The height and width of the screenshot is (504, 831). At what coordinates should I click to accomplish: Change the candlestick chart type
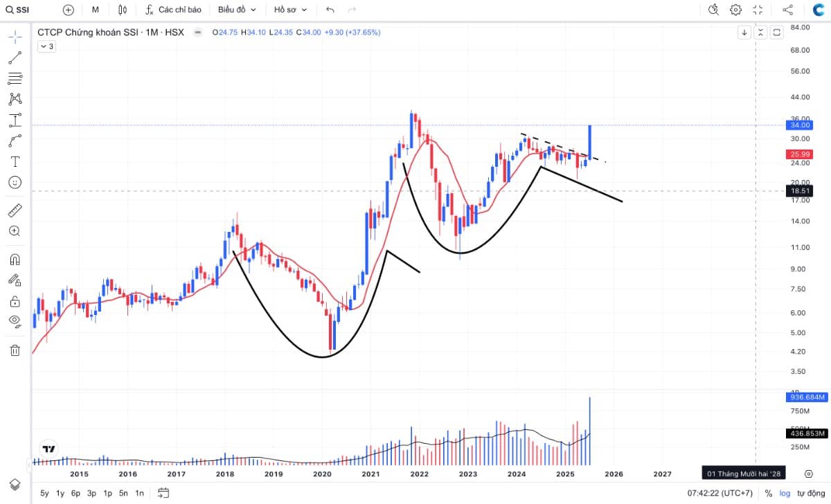pos(123,10)
